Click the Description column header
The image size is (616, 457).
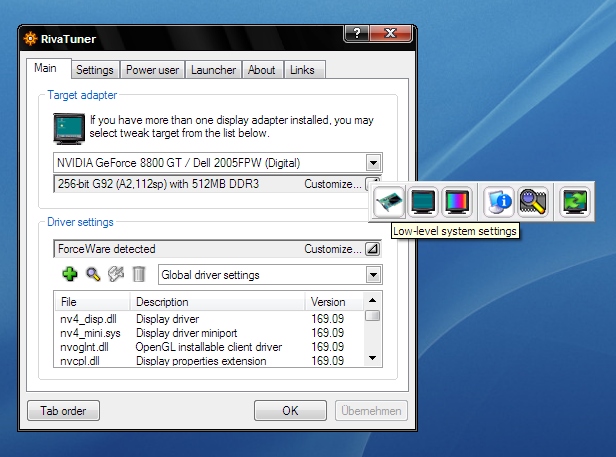click(217, 302)
